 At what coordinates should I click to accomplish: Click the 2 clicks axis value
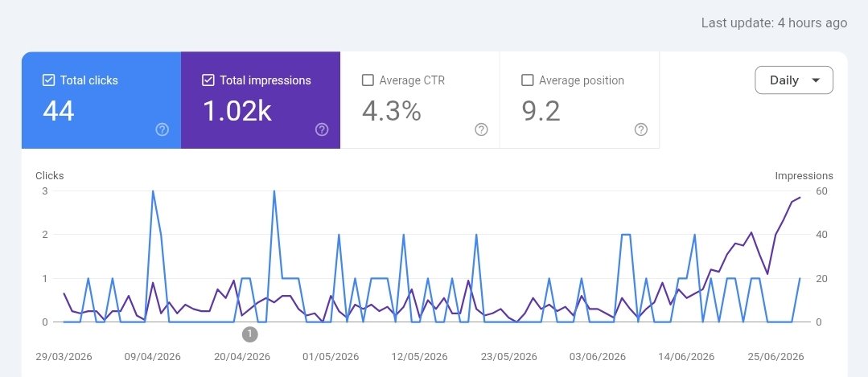click(45, 235)
